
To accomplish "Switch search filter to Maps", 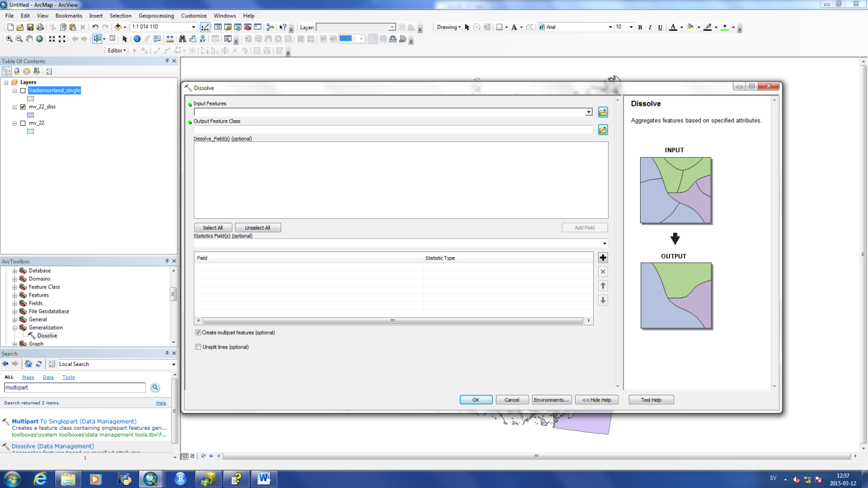I will point(28,377).
